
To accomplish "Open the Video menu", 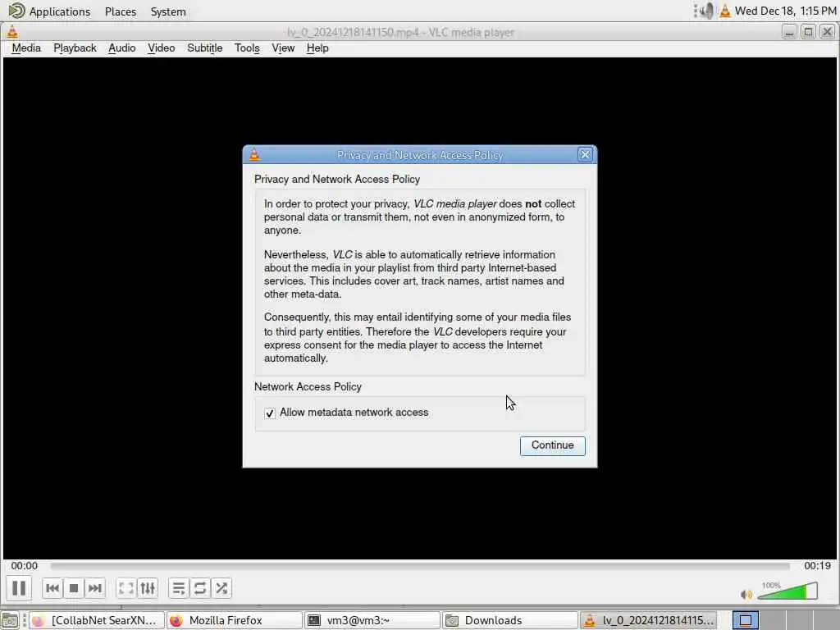I will tap(162, 48).
